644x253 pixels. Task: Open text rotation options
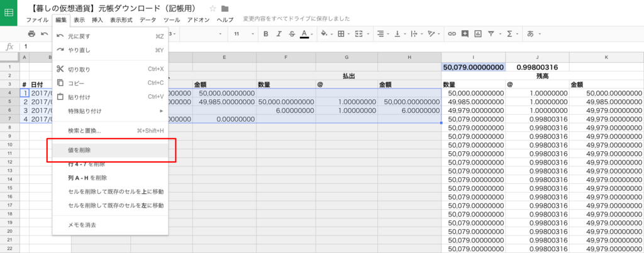[433, 34]
